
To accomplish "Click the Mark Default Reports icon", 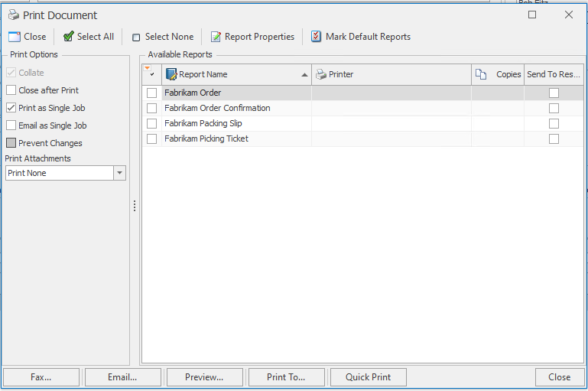I will click(316, 37).
